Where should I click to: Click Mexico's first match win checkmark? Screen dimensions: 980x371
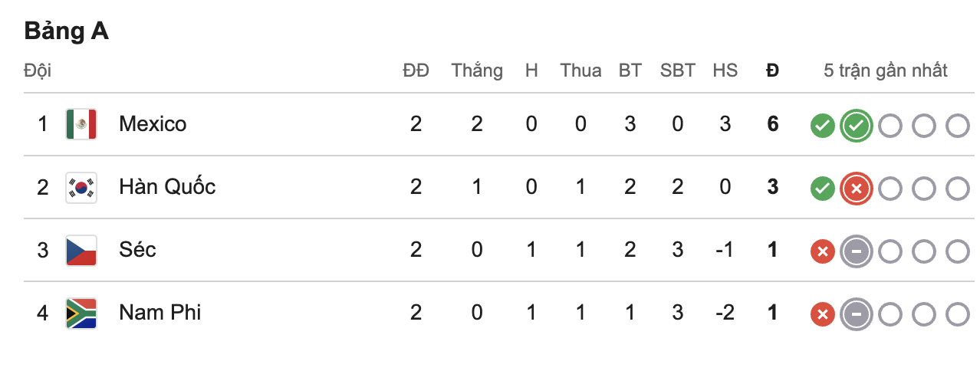[x=822, y=125]
